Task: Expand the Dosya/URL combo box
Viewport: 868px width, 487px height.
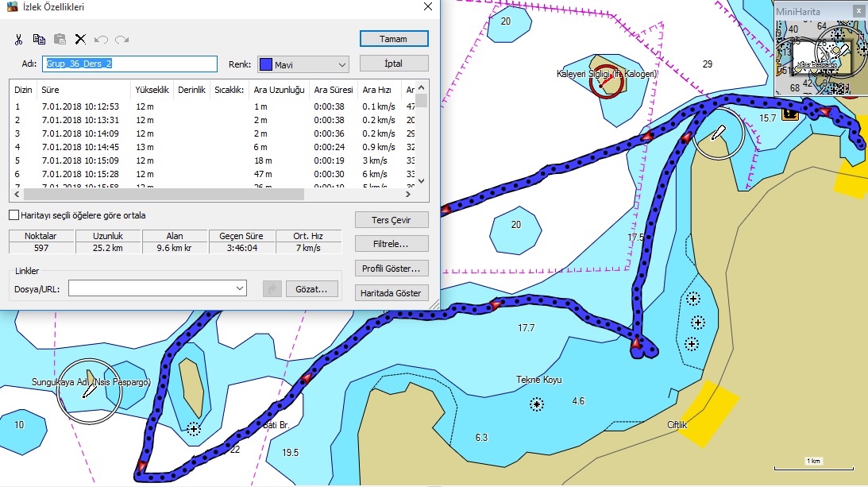Action: (x=240, y=288)
